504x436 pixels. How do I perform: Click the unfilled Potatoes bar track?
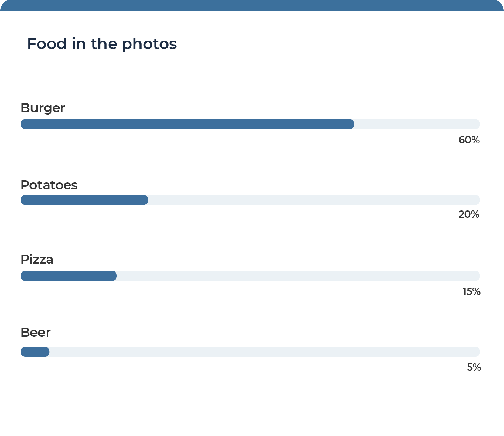pos(314,200)
